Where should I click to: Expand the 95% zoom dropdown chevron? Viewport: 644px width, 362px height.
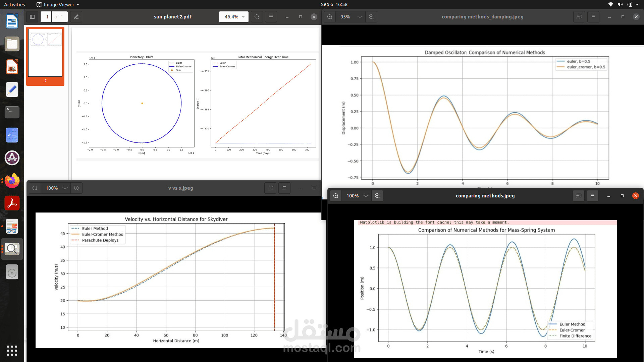coord(360,17)
